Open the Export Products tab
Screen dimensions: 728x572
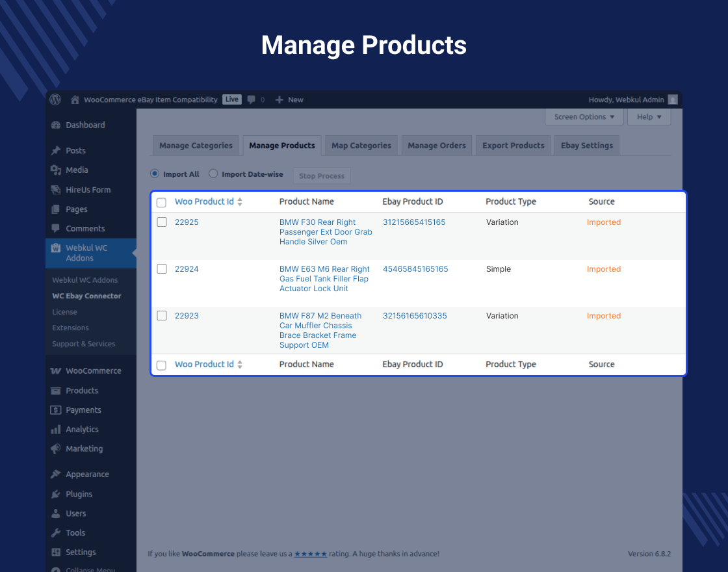(x=513, y=146)
